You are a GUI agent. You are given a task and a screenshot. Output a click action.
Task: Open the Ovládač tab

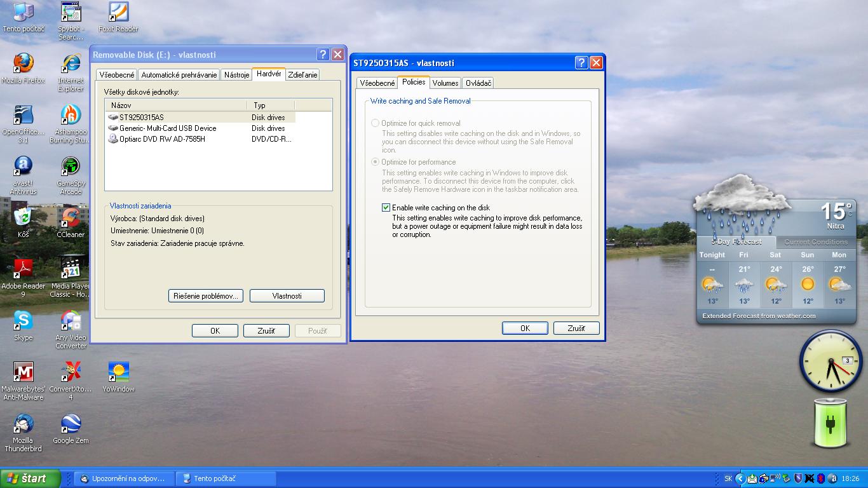(478, 83)
